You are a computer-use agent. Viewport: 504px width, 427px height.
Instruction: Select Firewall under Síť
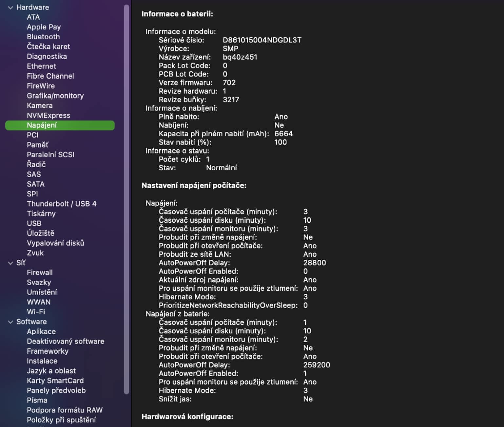click(x=40, y=272)
